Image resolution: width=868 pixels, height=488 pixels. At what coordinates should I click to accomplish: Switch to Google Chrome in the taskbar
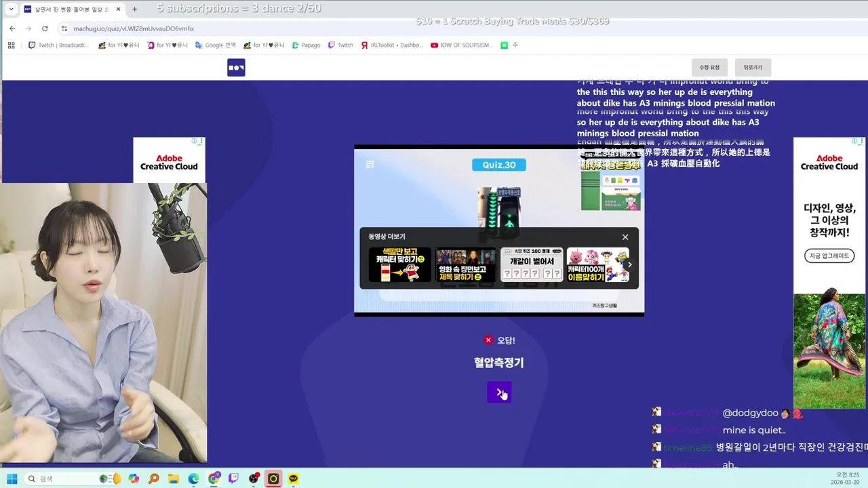214,479
